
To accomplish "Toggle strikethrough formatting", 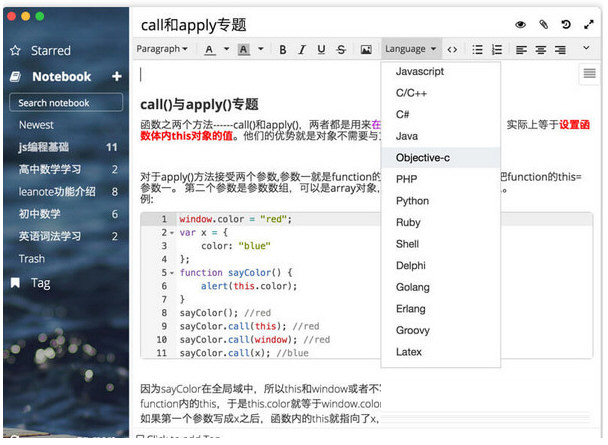I will [x=341, y=49].
